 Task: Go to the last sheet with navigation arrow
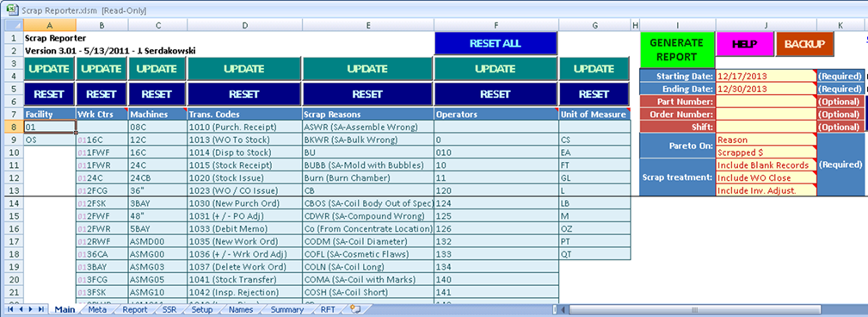pyautogui.click(x=41, y=309)
